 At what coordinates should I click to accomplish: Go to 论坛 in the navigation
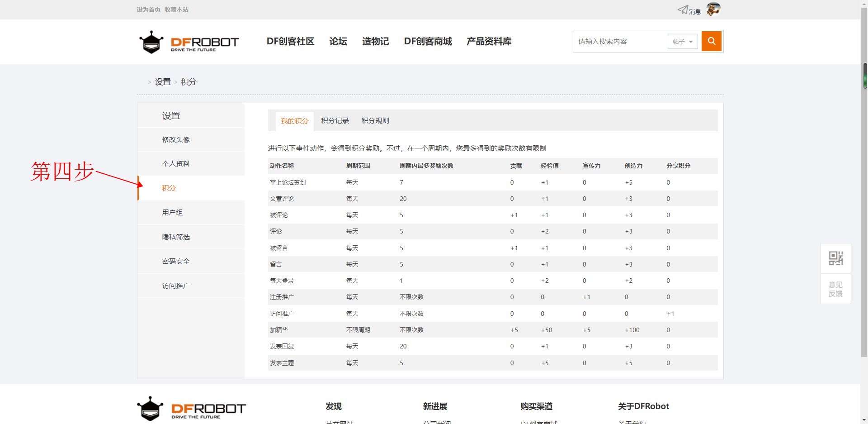pyautogui.click(x=338, y=42)
